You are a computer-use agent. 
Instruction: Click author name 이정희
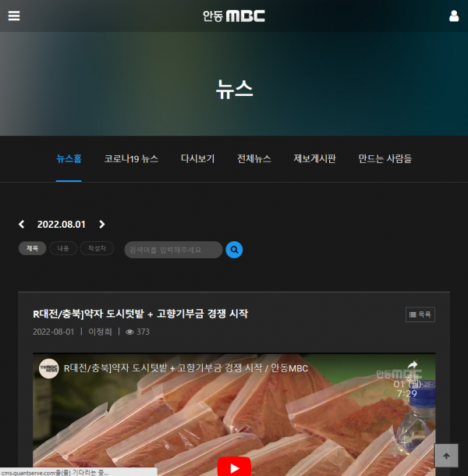click(100, 332)
